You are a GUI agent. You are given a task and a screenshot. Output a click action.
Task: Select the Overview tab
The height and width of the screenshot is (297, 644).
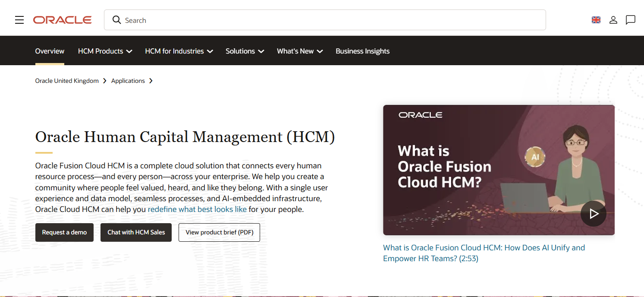[x=50, y=51]
